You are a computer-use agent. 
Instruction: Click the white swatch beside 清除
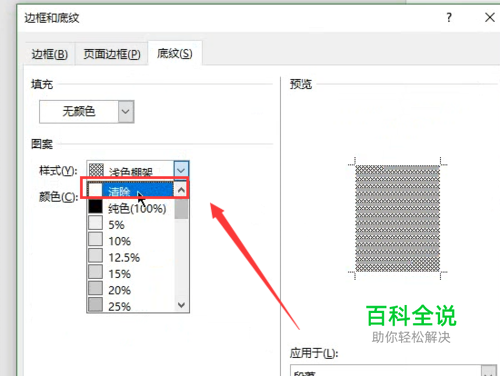(95, 190)
